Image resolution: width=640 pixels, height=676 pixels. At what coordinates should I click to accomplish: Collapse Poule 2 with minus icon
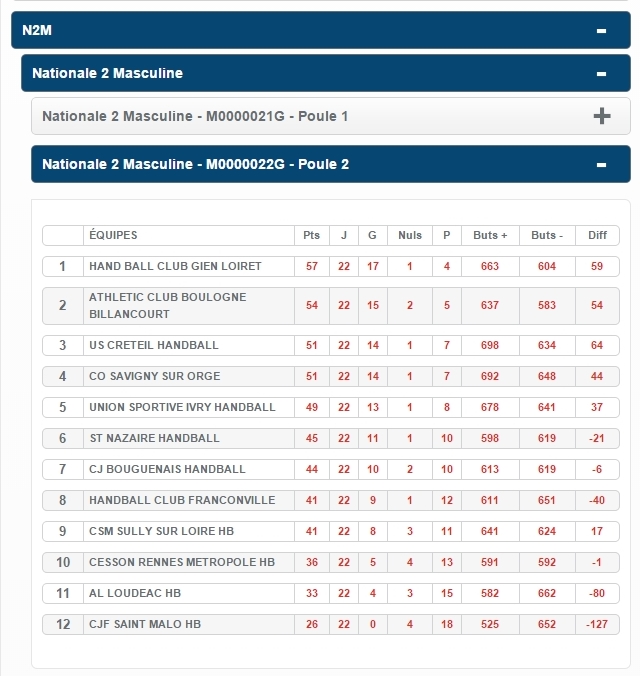point(601,164)
